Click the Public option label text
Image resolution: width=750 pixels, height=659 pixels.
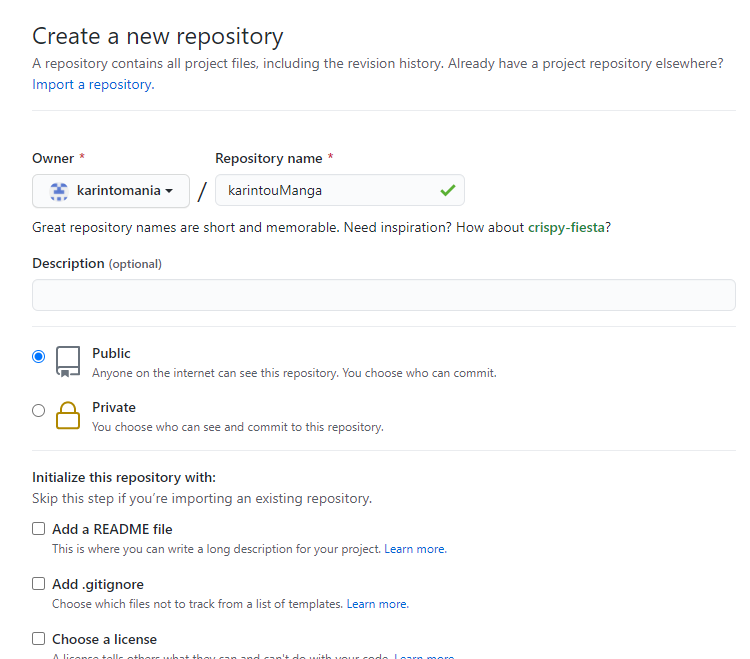[111, 353]
